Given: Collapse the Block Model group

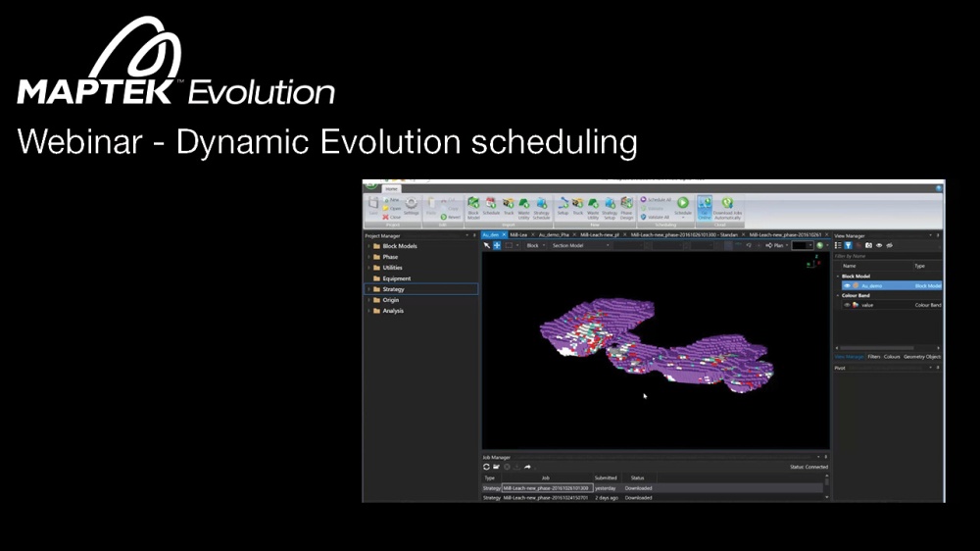Looking at the screenshot, I should point(838,275).
